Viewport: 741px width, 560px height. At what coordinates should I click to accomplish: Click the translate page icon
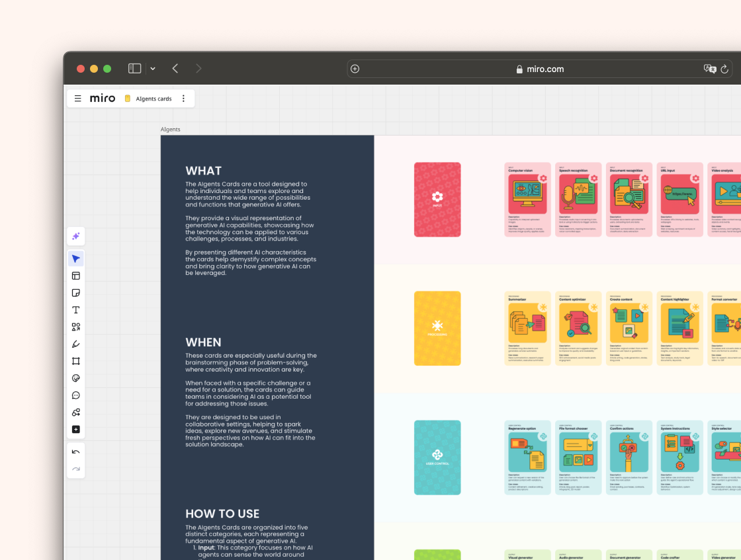[710, 69]
